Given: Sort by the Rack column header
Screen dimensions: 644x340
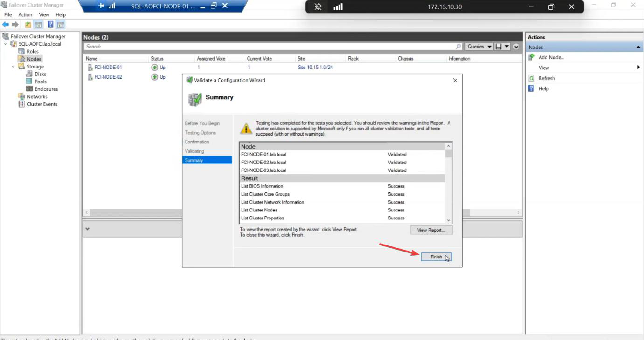Looking at the screenshot, I should click(371, 59).
